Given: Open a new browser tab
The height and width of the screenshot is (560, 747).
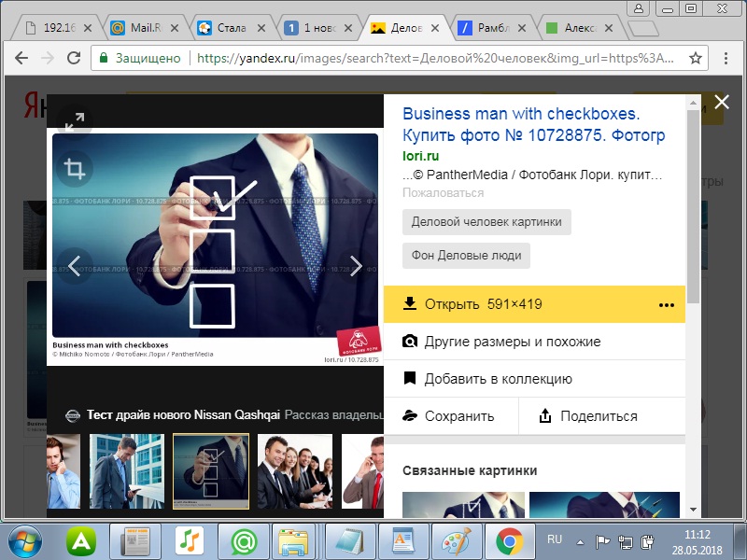Looking at the screenshot, I should point(643,29).
